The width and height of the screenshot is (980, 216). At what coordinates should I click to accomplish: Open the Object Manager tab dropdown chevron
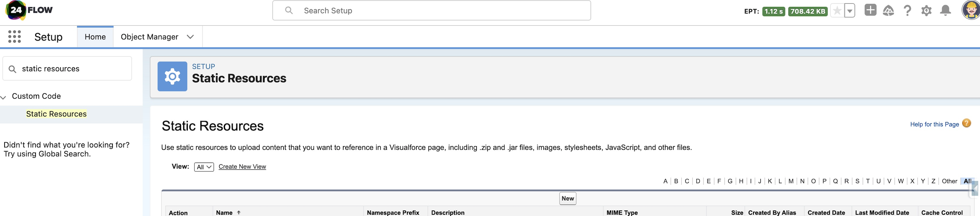tap(190, 37)
